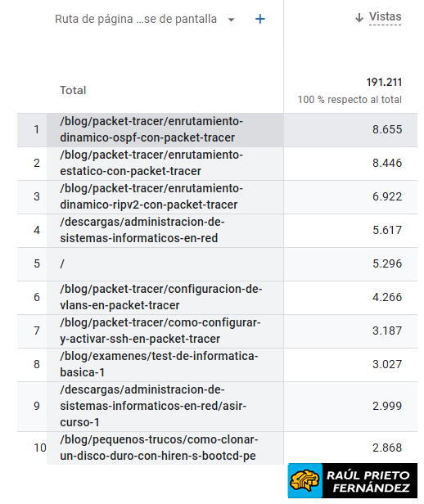Open the enrutamiento-dinamico-ripv2 page path

click(151, 196)
